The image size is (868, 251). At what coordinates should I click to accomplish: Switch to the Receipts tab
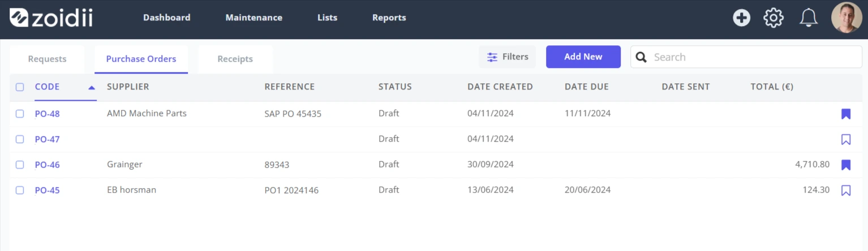[x=235, y=59]
